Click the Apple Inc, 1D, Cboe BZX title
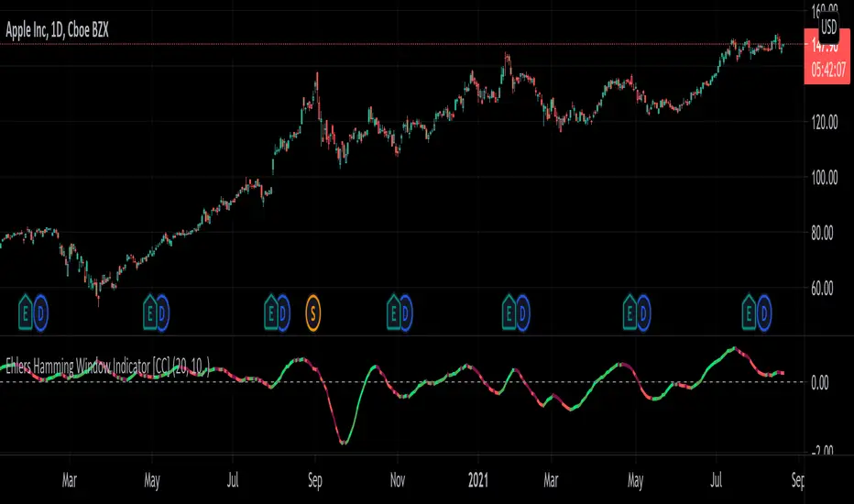 tap(57, 30)
